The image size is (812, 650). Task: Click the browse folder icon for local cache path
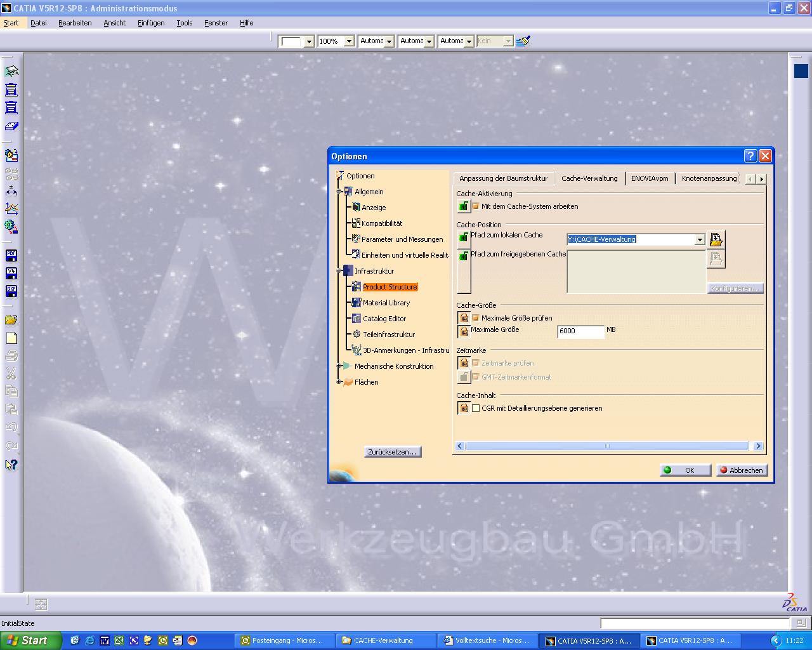pyautogui.click(x=716, y=239)
